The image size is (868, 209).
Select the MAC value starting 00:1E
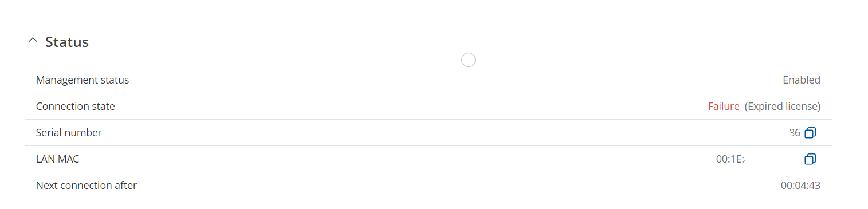point(730,159)
